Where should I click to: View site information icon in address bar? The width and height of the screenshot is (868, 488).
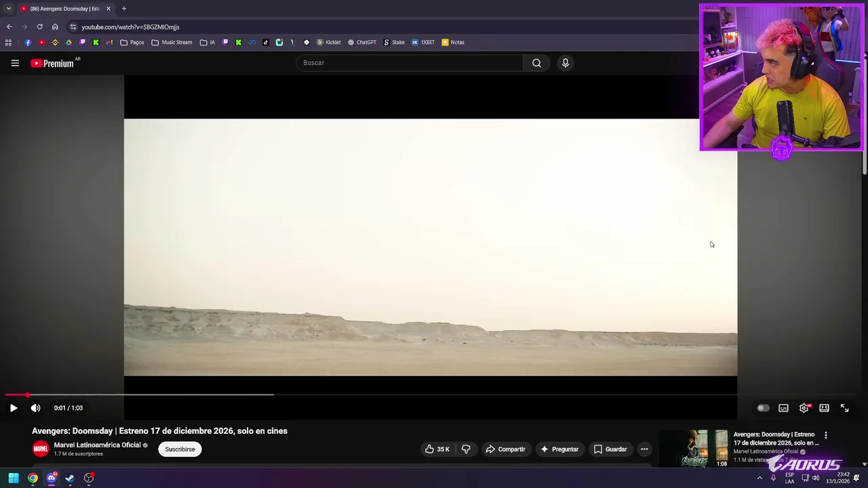point(73,27)
